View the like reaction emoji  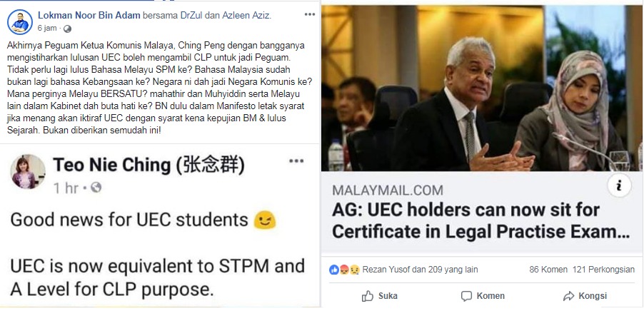334,270
